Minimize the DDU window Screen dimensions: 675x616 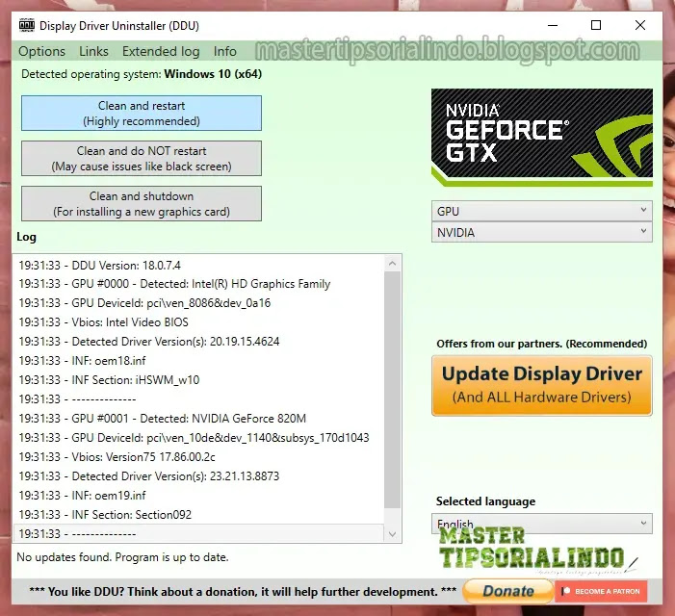click(x=553, y=25)
